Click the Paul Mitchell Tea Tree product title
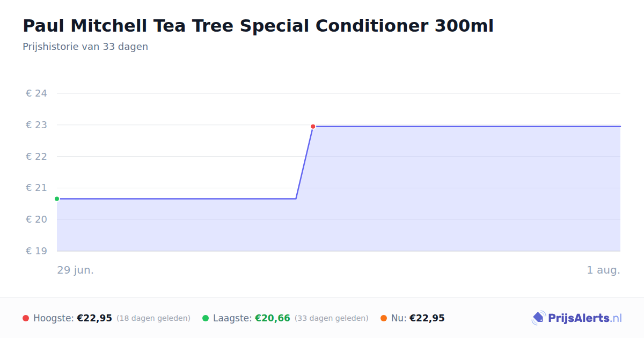Screen dimensions: 644x338 point(258,26)
